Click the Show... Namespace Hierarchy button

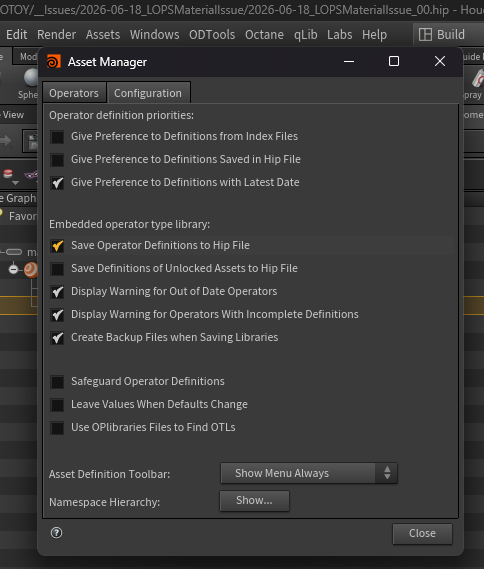(x=254, y=501)
